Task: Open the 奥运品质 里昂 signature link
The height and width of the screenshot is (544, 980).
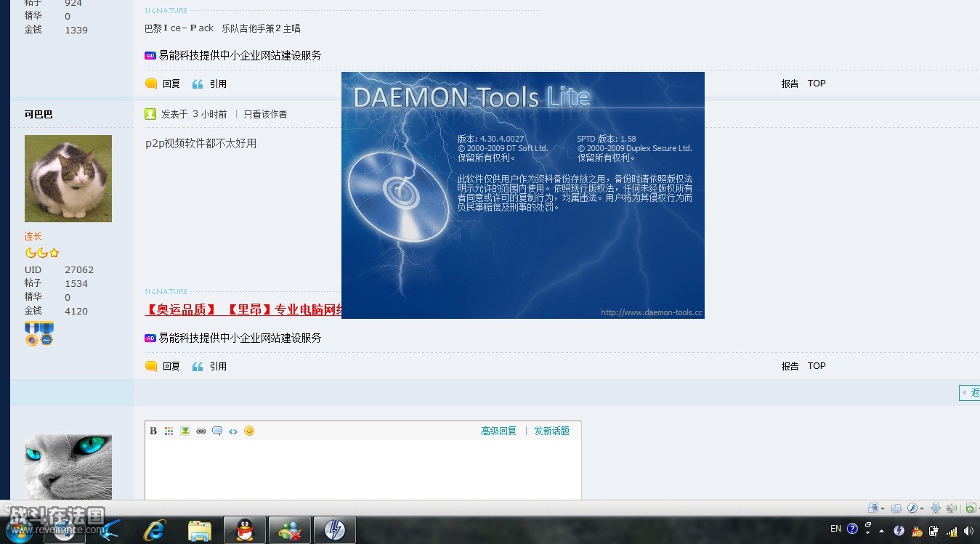Action: point(243,310)
